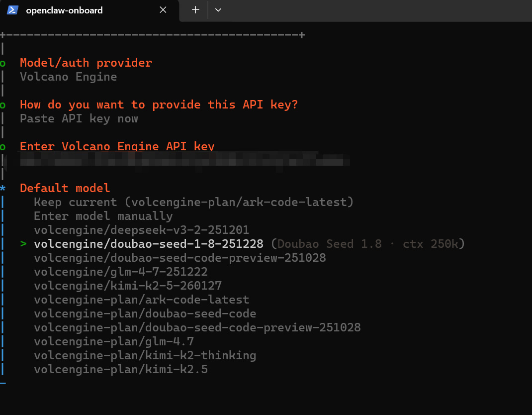Close the openclaw-onboard tab

[163, 10]
